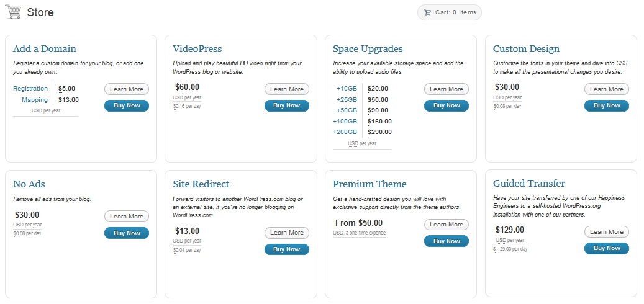Screen dimensions: 644x304
Task: Open the Custom Design heading link
Action: click(526, 49)
